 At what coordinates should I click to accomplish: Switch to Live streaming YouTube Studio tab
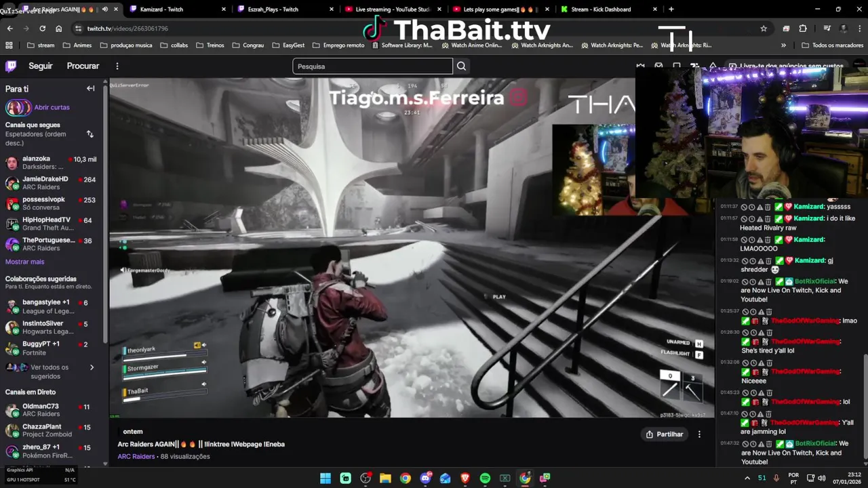coord(393,9)
